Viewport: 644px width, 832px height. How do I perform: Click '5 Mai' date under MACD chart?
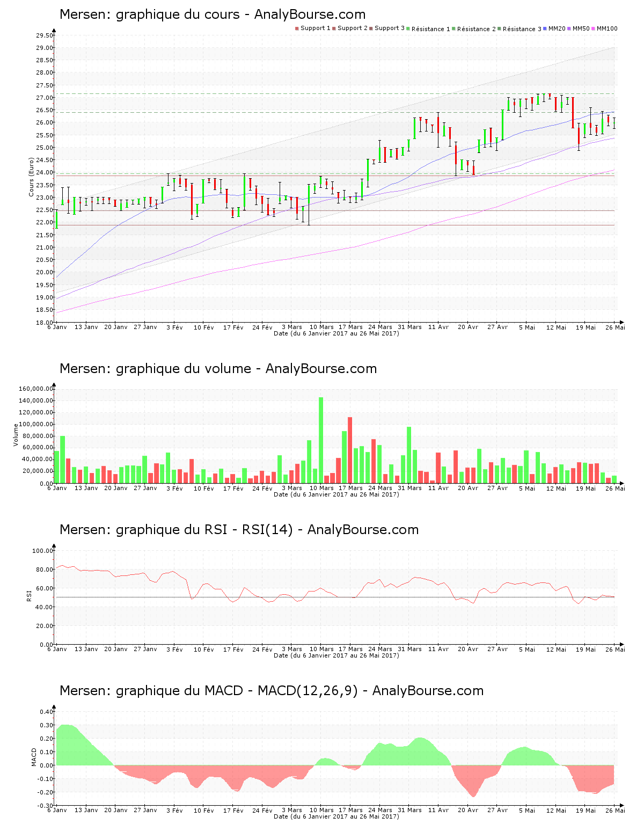527,810
